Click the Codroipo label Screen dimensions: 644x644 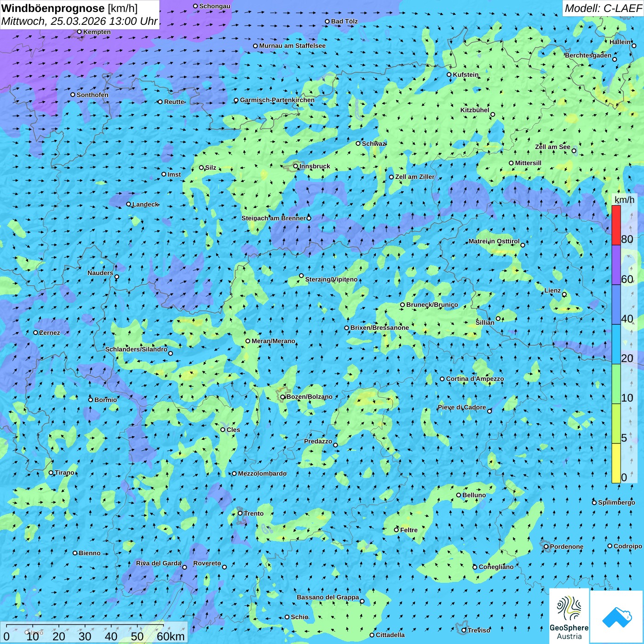coord(628,546)
